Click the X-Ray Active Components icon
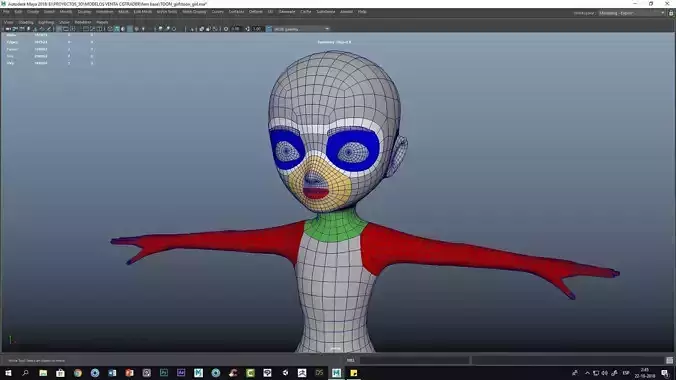 (208, 29)
